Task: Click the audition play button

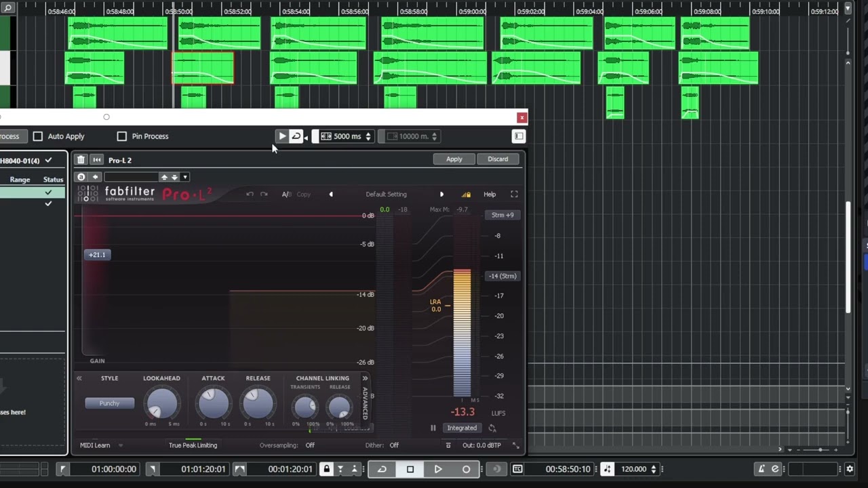Action: coord(282,136)
